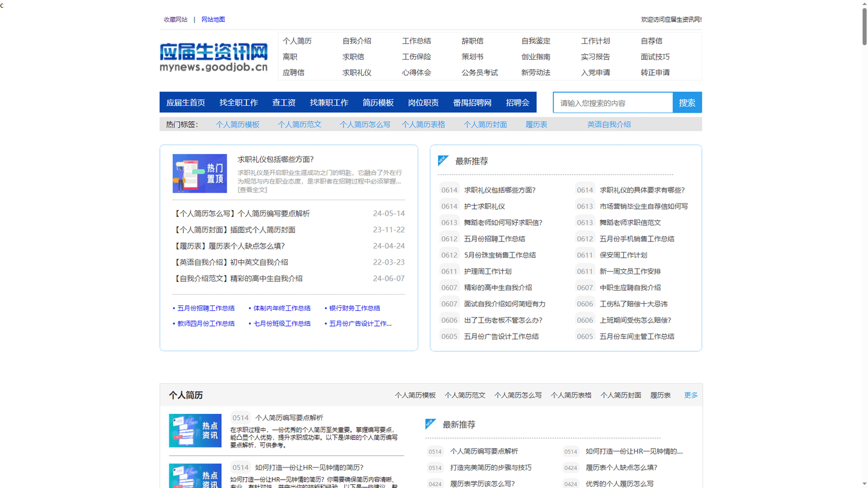Click 番禺招聘网 in the nav bar
Viewport: 868px width, 488px height.
473,102
